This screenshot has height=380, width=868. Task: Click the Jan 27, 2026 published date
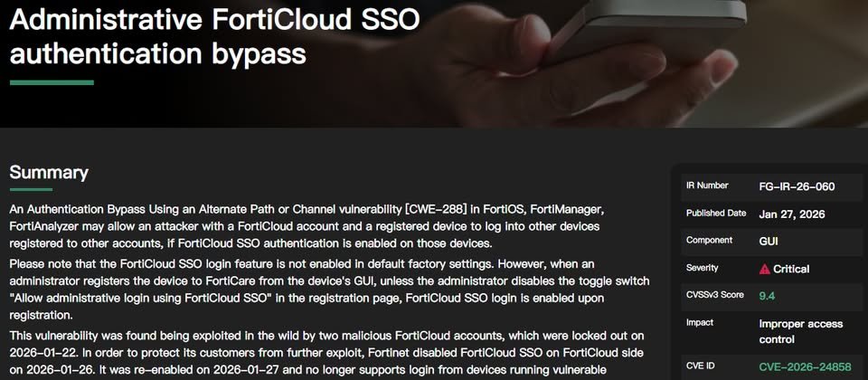[x=792, y=214]
